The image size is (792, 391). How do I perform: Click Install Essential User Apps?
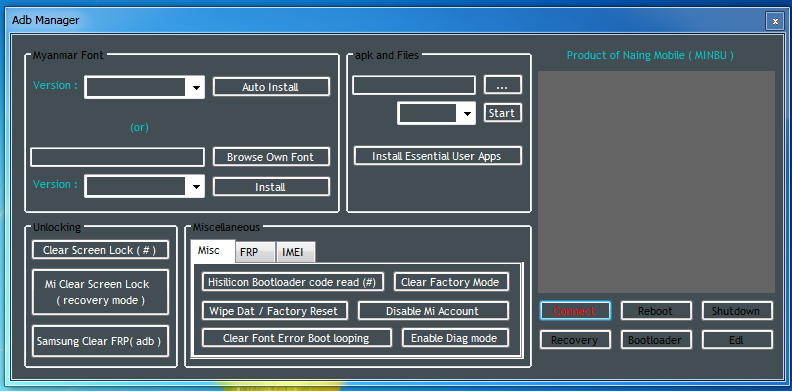point(437,156)
